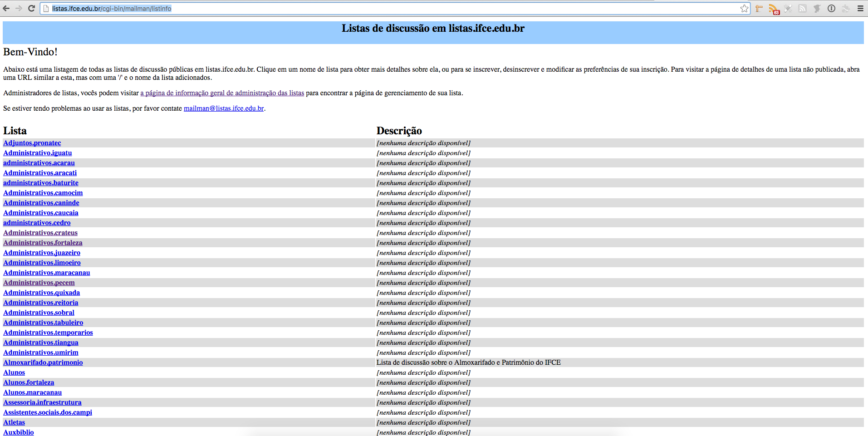Open the Administrativos.caninde list
Screen dimensions: 868x436
[41, 203]
